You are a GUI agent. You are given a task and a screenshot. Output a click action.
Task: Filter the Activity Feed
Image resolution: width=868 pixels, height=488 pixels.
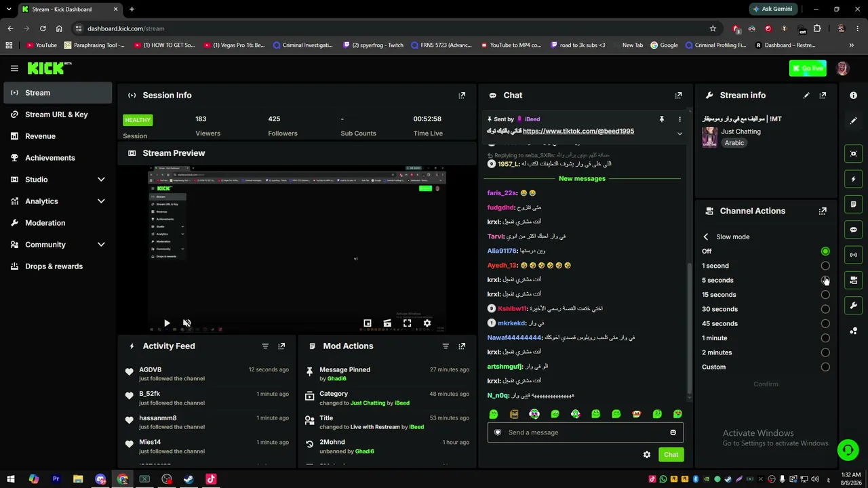point(265,346)
